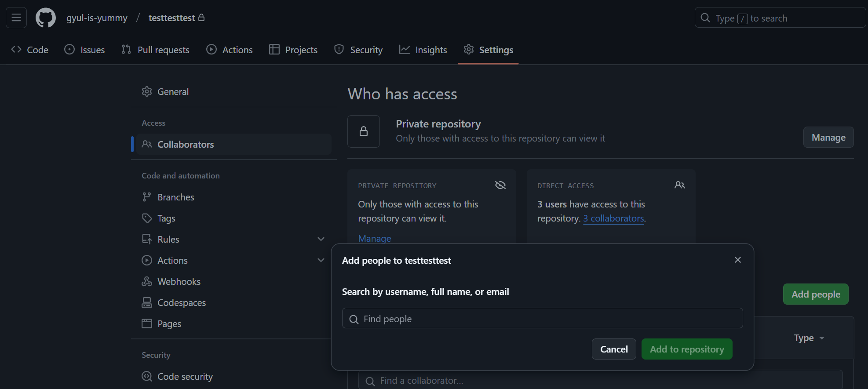Expand the sidebar Actions section
Image resolution: width=868 pixels, height=389 pixels.
pos(321,260)
